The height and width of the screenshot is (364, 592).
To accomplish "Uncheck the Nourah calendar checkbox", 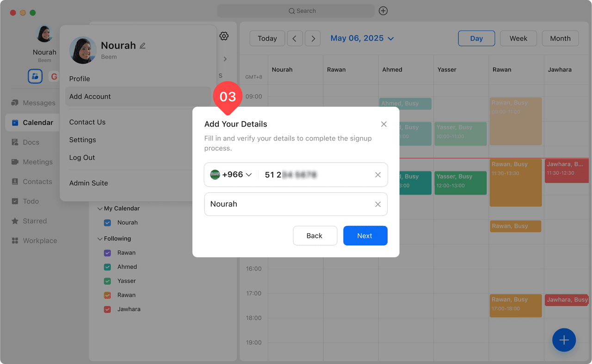I will [107, 223].
